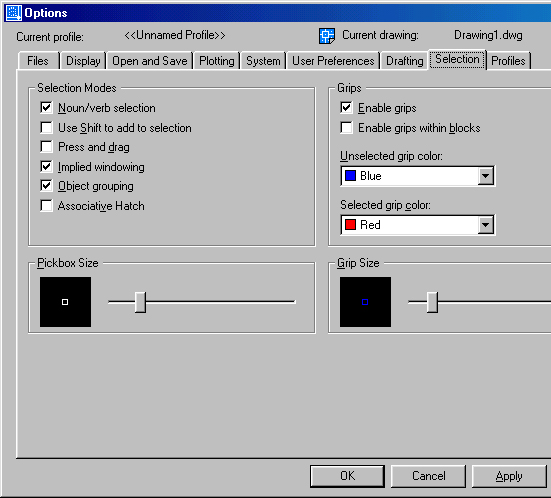Enable grips within blocks checkbox
551x498 pixels.
(346, 128)
